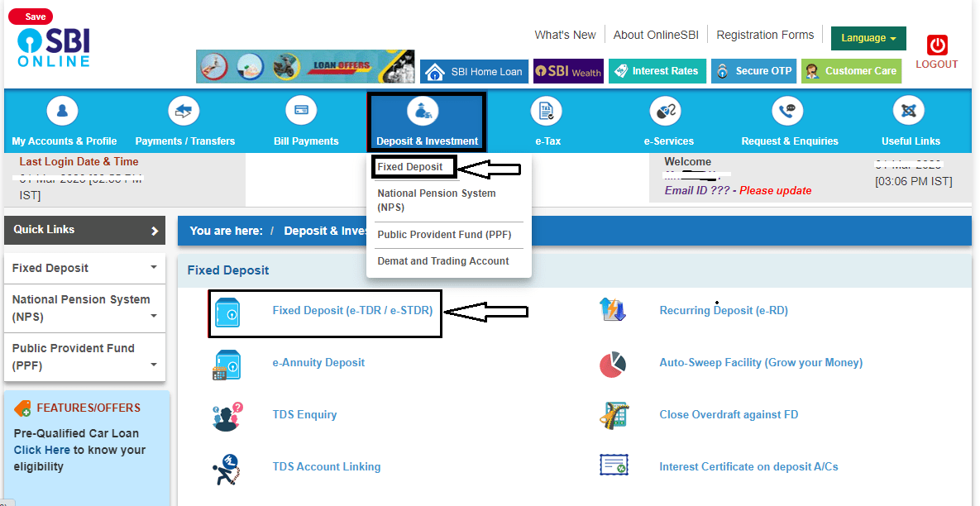Screen dimensions: 980x506
Task: Expand Public Provident Fund sidebar arrow
Action: click(154, 365)
